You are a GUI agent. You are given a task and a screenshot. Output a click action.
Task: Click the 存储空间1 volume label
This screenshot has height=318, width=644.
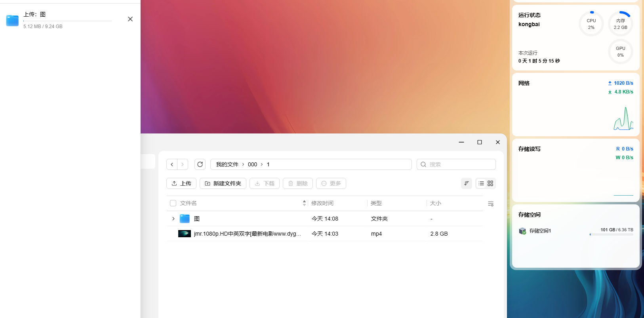coord(540,231)
